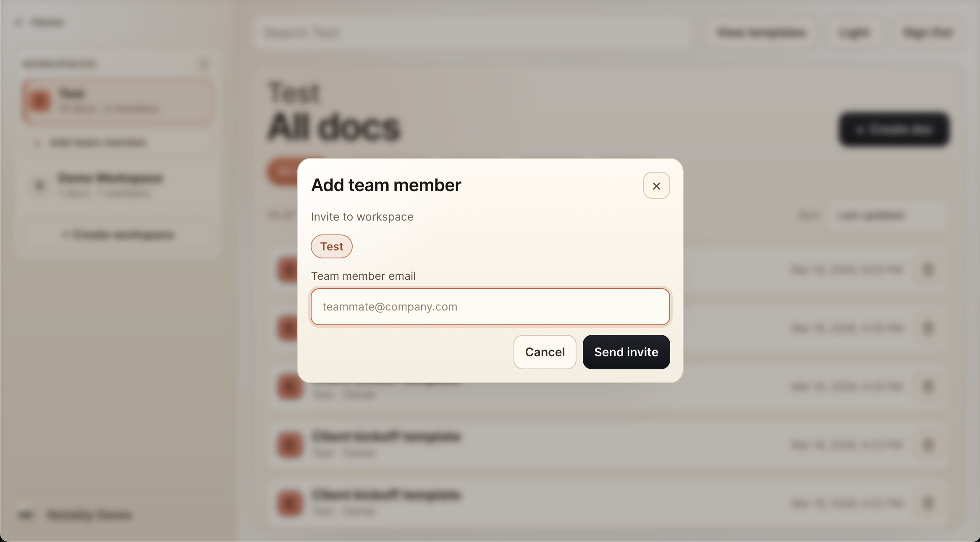
Task: Click the Create doc button
Action: click(894, 129)
